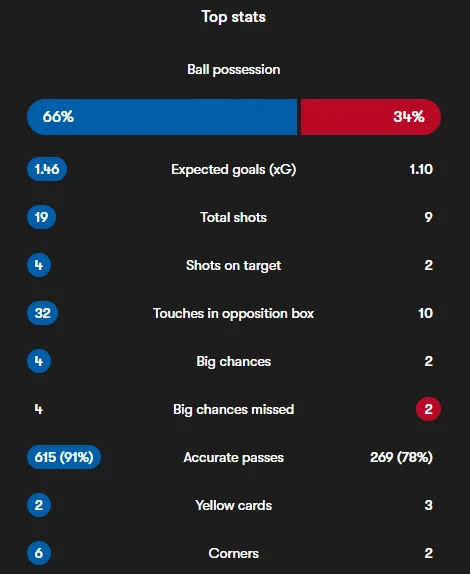
Task: Click the blue 66% possession bar segment
Action: coord(162,117)
